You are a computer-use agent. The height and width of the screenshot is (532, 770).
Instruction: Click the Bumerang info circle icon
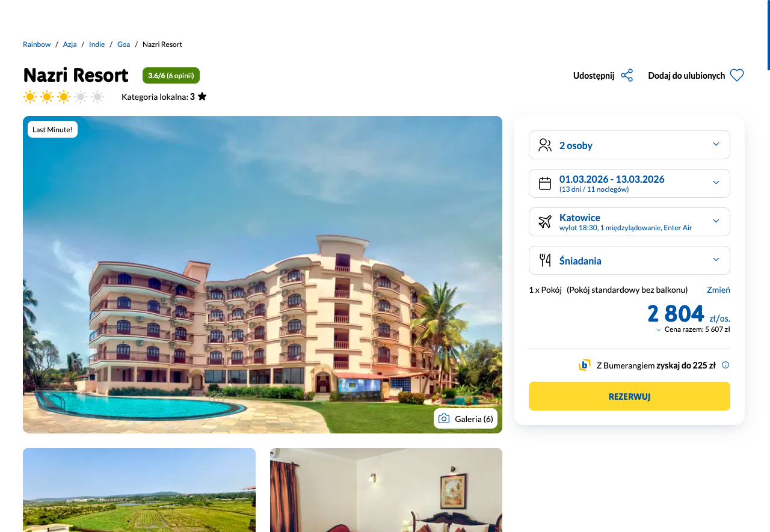[725, 365]
